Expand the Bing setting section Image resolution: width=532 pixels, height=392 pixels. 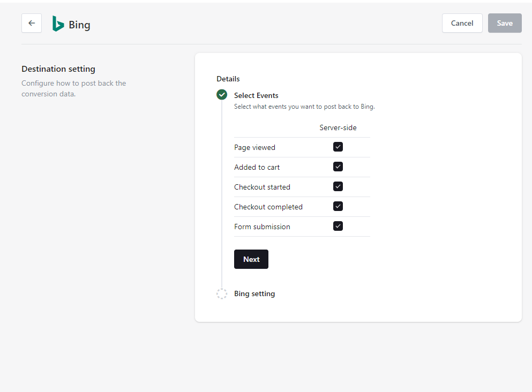click(x=254, y=293)
